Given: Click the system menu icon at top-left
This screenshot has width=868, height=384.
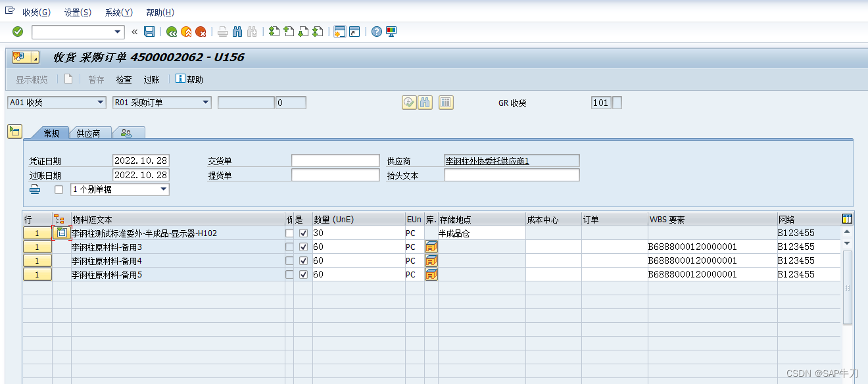Looking at the screenshot, I should coord(10,11).
